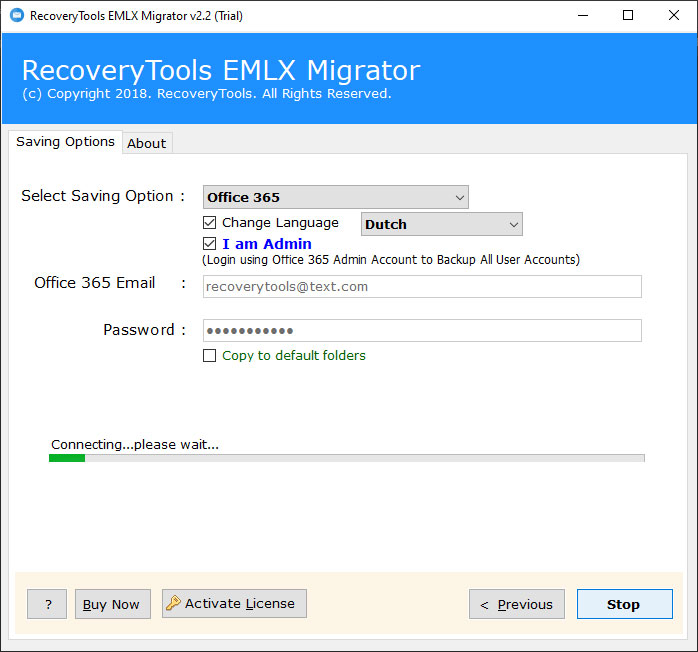The width and height of the screenshot is (698, 652).
Task: Open the Select Saving Option dropdown
Action: click(336, 197)
